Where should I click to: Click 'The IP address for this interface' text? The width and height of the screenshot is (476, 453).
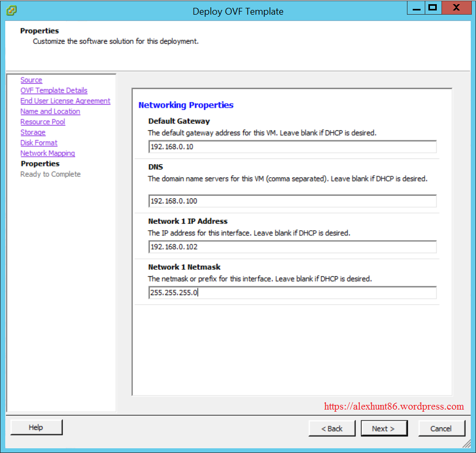tap(249, 233)
